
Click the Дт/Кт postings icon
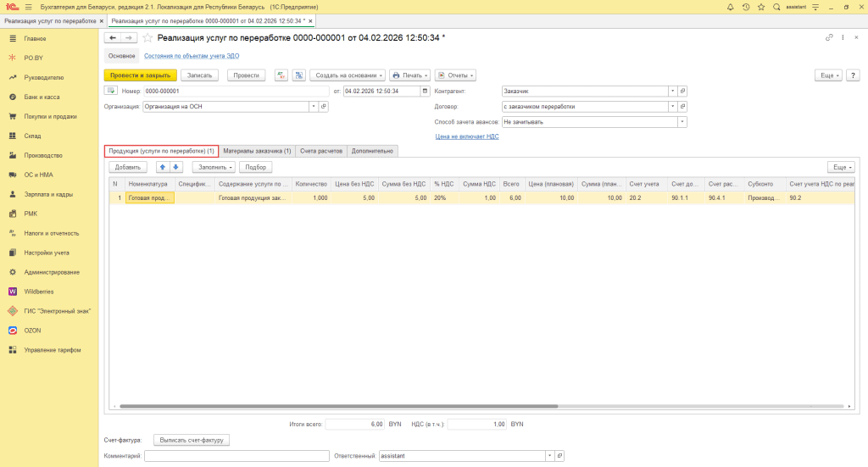pos(282,75)
